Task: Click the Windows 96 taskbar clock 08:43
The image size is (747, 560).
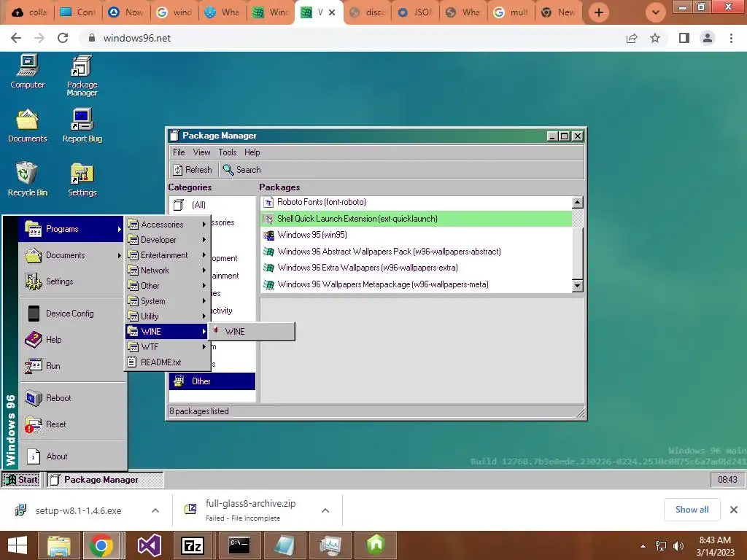Action: point(727,480)
